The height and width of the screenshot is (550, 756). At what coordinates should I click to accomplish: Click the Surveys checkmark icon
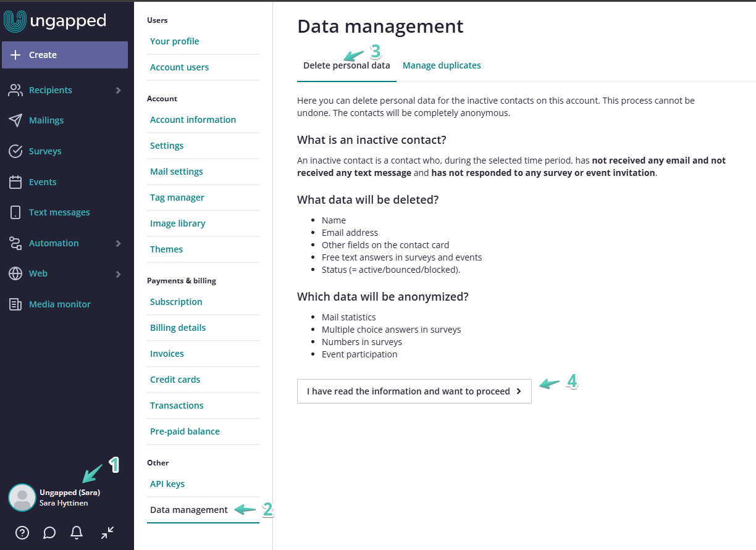click(15, 151)
